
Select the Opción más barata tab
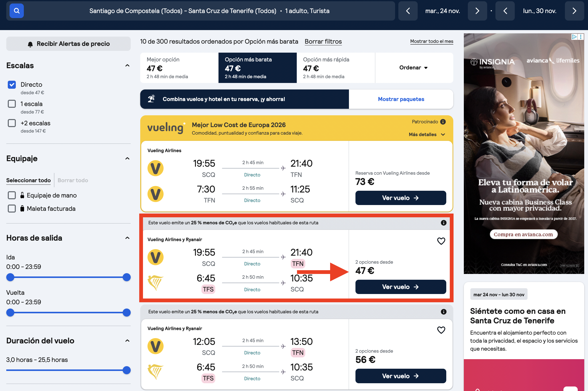click(x=257, y=68)
